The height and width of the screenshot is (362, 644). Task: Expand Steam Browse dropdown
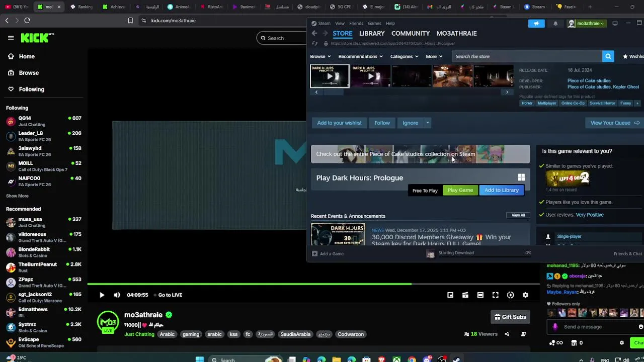click(320, 56)
